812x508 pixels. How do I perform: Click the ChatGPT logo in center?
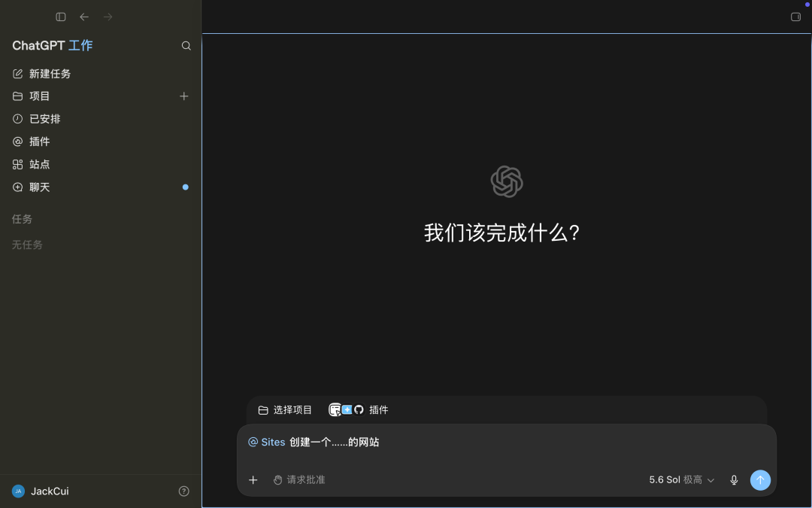[x=507, y=181]
